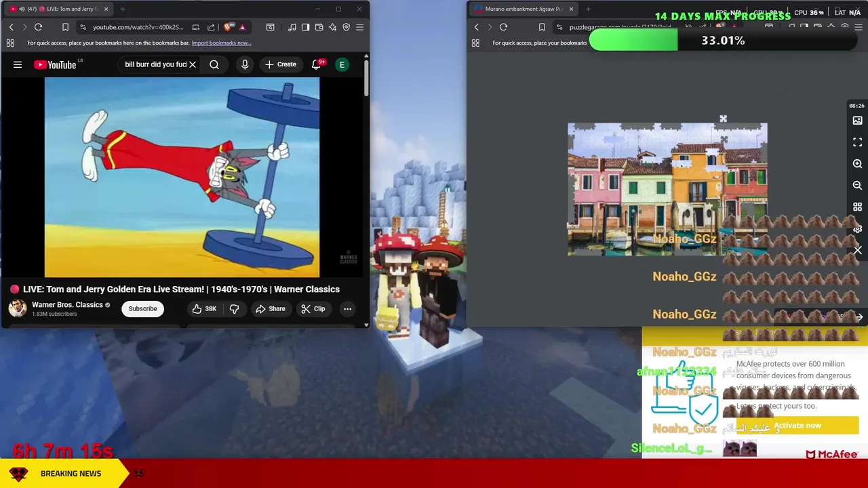The height and width of the screenshot is (488, 868).
Task: Click the YouTube page vertical scrollbar
Action: pyautogui.click(x=366, y=78)
